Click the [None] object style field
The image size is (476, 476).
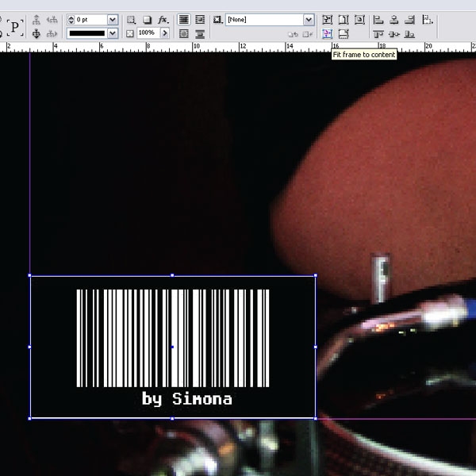click(x=264, y=20)
